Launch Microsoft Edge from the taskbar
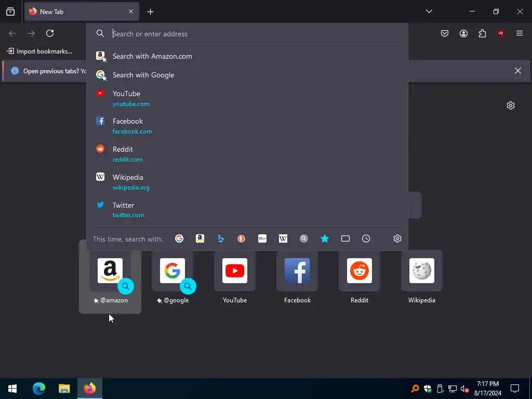Image resolution: width=532 pixels, height=399 pixels. (x=38, y=389)
